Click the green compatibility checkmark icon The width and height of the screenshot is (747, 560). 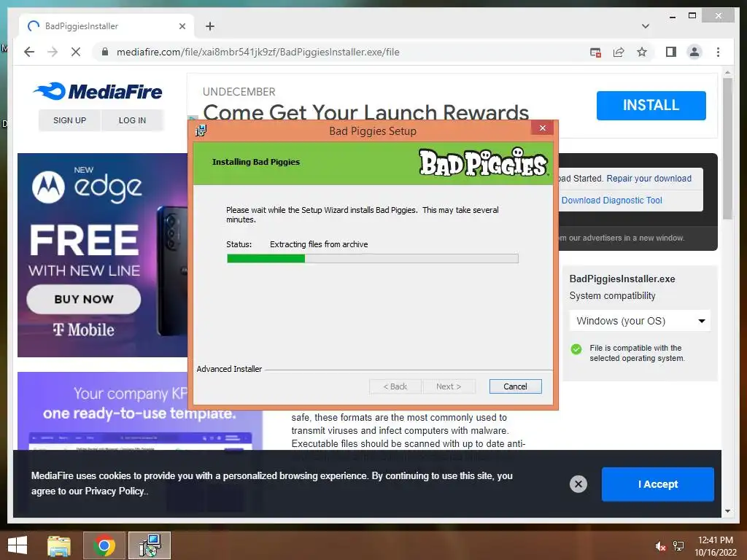(576, 349)
